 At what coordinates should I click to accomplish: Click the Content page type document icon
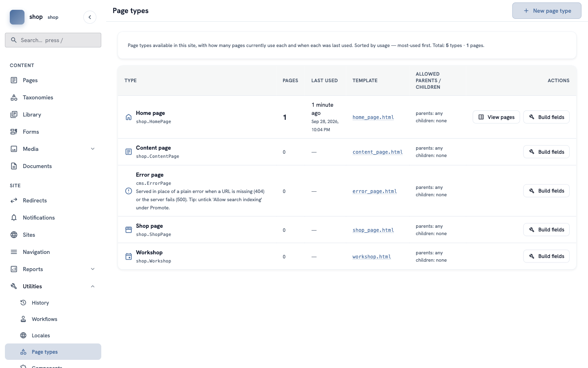tap(129, 152)
